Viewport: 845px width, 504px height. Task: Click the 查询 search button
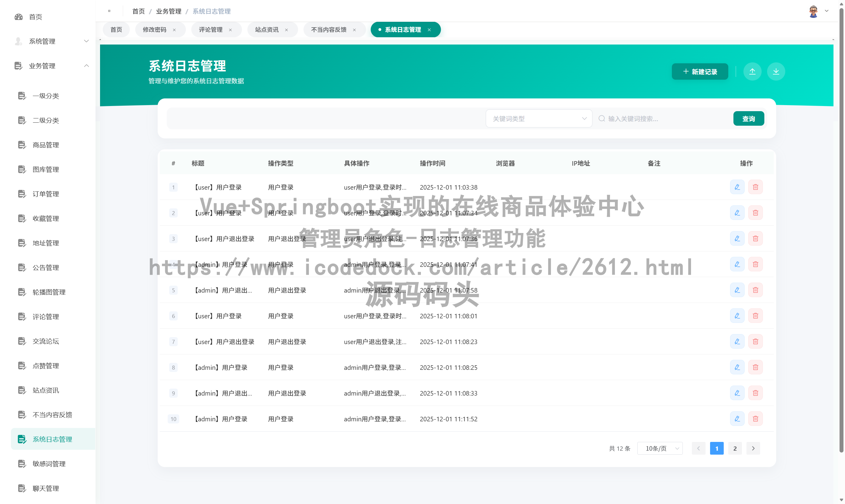click(x=749, y=118)
